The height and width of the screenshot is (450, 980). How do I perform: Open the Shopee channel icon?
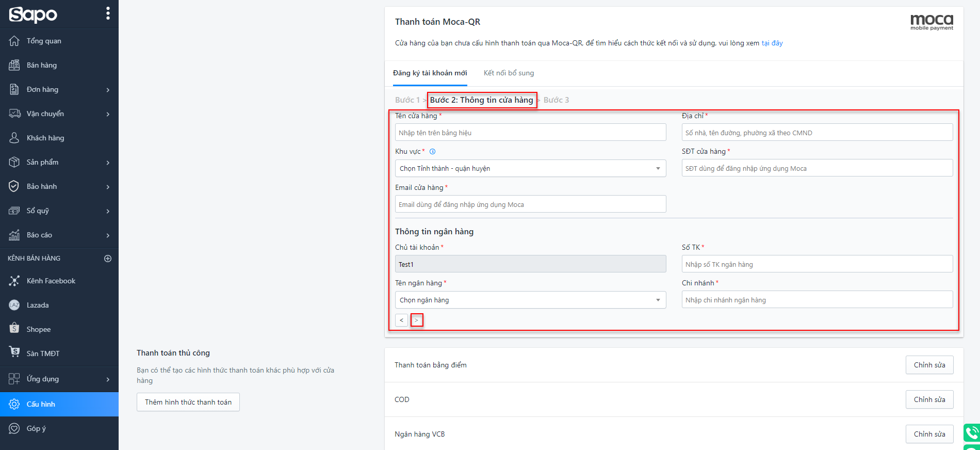tap(14, 329)
